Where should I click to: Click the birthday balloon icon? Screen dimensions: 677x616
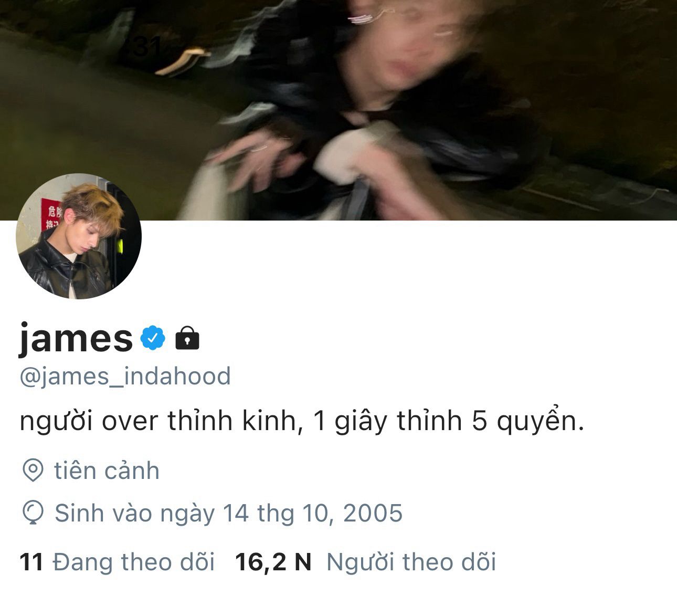[x=33, y=513]
